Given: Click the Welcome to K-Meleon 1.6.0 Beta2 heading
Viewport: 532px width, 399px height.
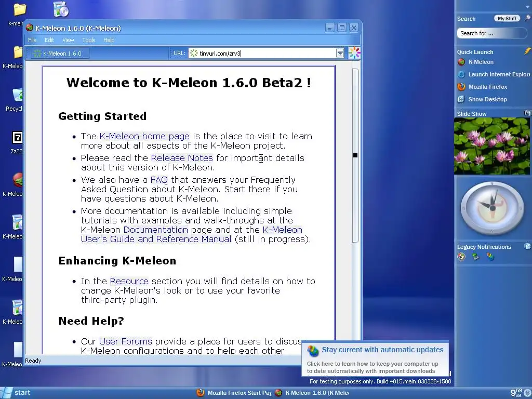Looking at the screenshot, I should click(189, 83).
